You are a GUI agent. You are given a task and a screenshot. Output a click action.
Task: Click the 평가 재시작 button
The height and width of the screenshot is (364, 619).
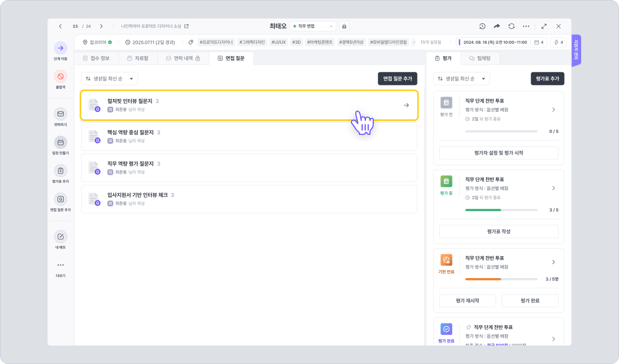point(468,300)
